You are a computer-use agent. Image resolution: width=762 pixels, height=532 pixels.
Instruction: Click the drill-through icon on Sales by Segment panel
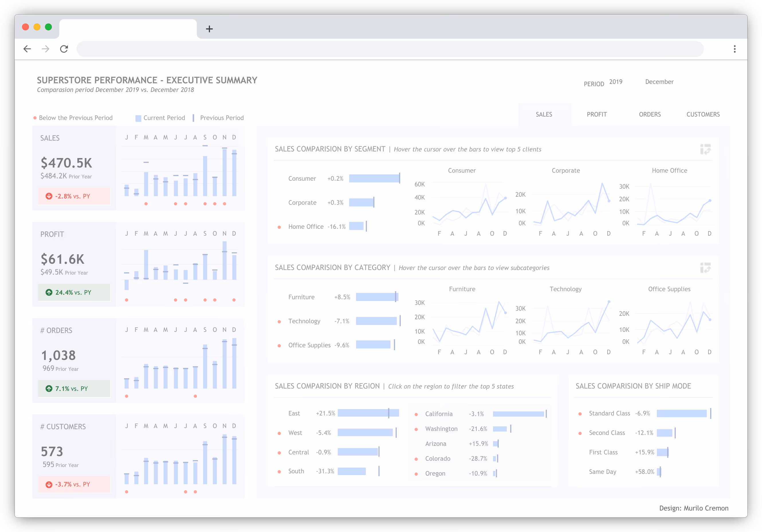click(x=706, y=149)
